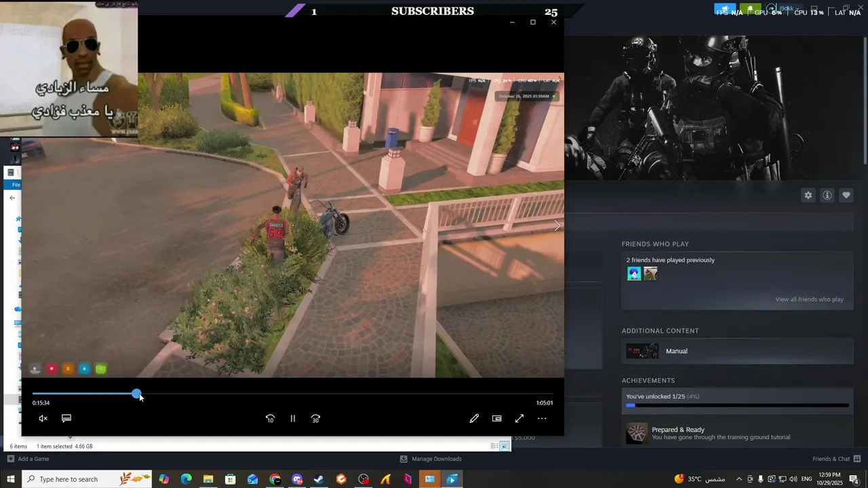Open Copilot from the taskbar
The width and height of the screenshot is (868, 488).
pyautogui.click(x=164, y=479)
